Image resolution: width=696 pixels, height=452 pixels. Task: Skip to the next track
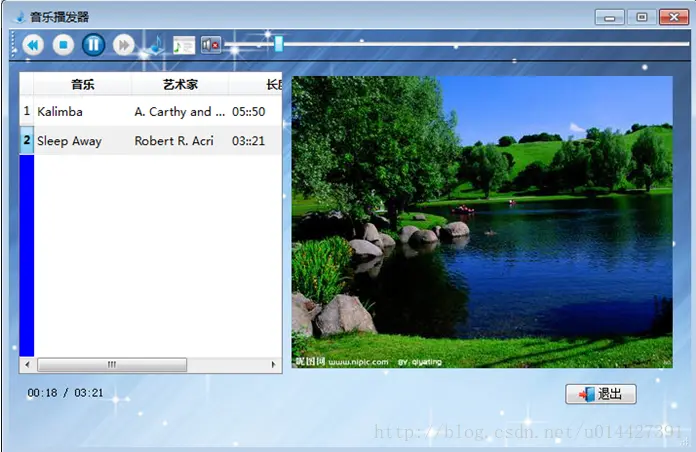point(123,45)
